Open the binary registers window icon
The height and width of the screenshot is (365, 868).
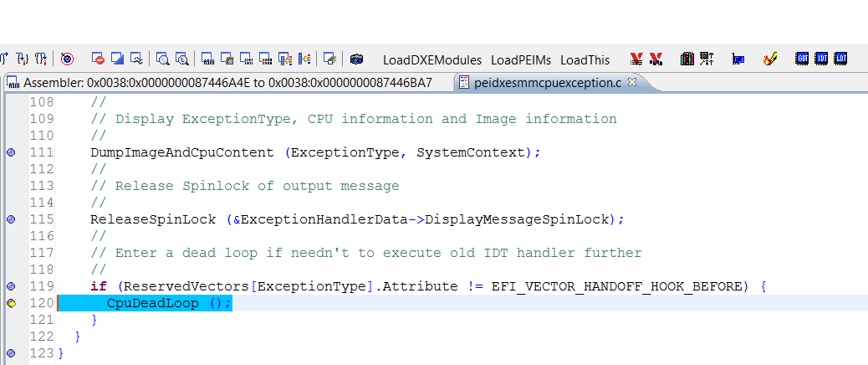(x=247, y=58)
